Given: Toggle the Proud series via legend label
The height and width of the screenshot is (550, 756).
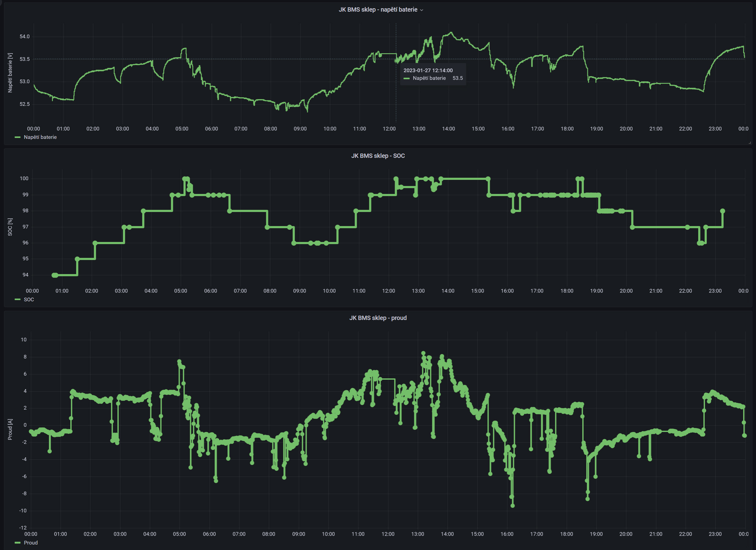Looking at the screenshot, I should click(31, 543).
